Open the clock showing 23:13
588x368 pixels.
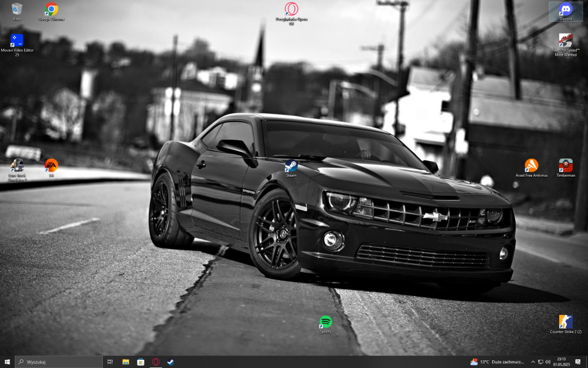click(562, 362)
